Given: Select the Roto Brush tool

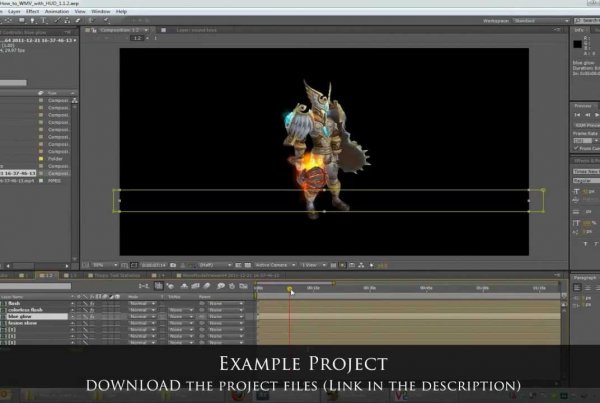Looking at the screenshot, I should click(92, 21).
